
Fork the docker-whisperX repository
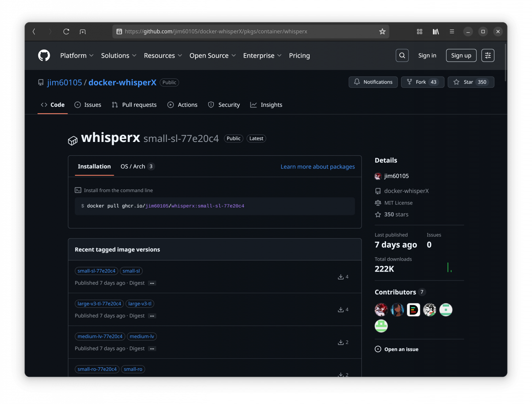click(x=423, y=82)
